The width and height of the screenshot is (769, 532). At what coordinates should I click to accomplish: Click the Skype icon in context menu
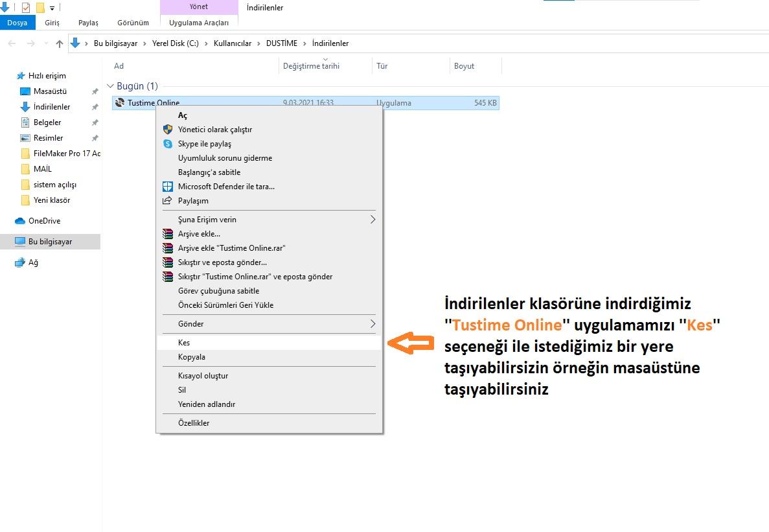point(168,144)
